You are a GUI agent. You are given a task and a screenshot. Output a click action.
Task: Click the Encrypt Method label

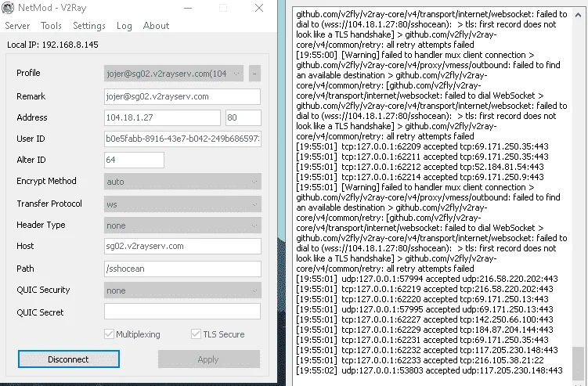pos(46,181)
